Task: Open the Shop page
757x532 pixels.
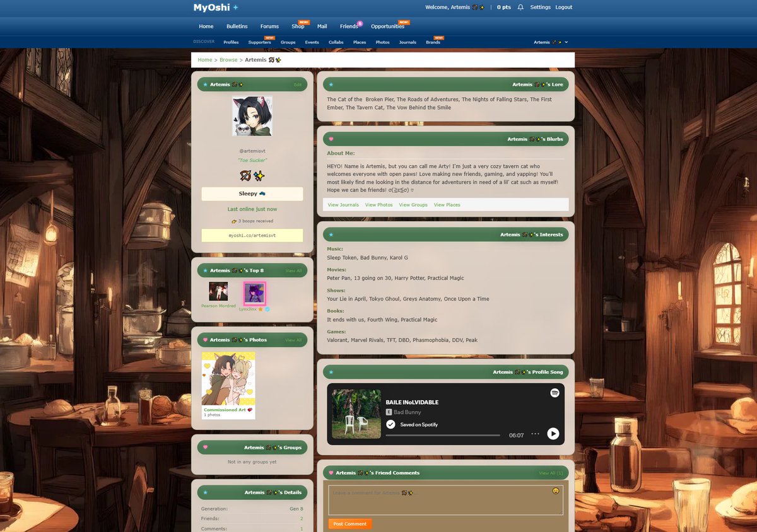Action: pyautogui.click(x=298, y=26)
